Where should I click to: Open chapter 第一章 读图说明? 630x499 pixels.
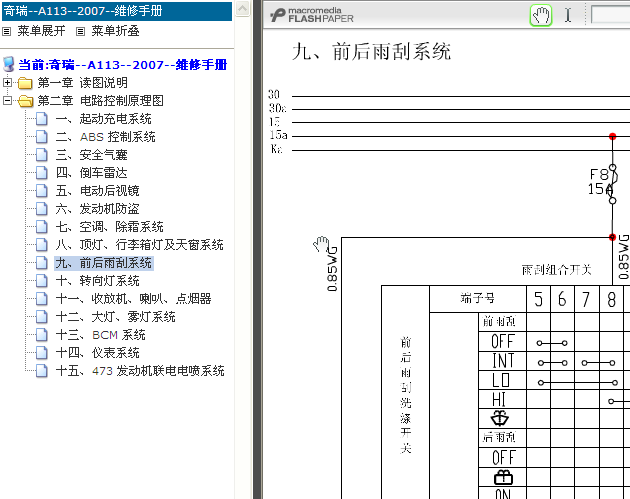pyautogui.click(x=82, y=83)
